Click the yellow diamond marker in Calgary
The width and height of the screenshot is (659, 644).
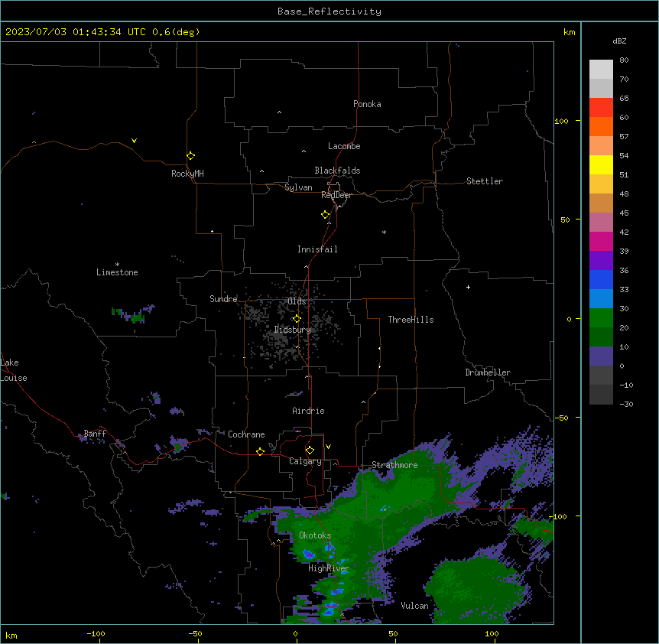click(x=310, y=450)
